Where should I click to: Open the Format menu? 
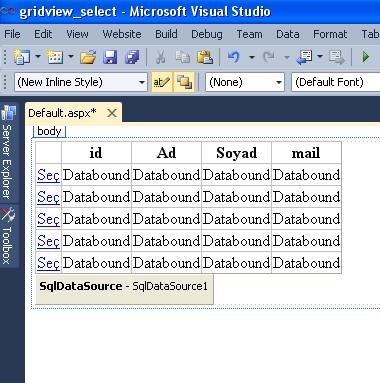coord(330,34)
